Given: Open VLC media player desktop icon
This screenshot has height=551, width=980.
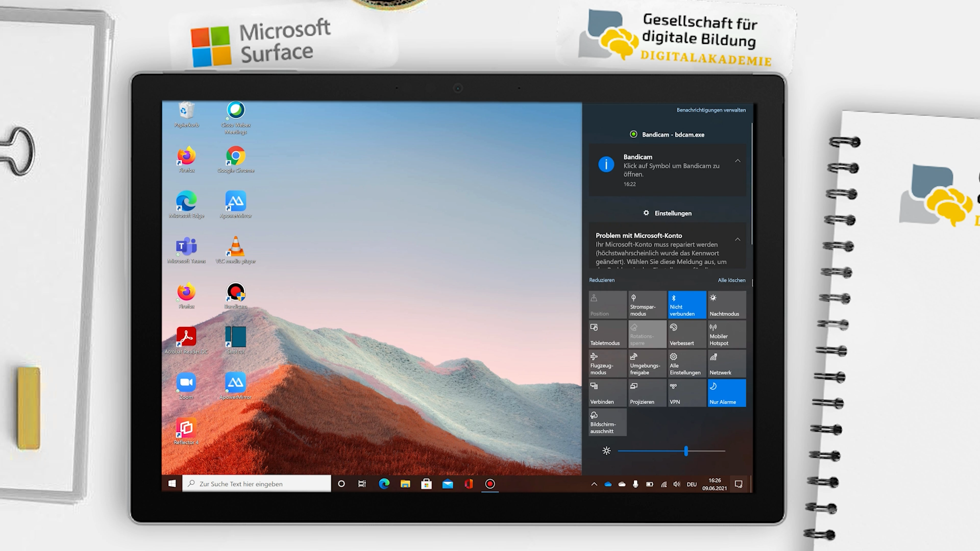Looking at the screenshot, I should pyautogui.click(x=236, y=251).
